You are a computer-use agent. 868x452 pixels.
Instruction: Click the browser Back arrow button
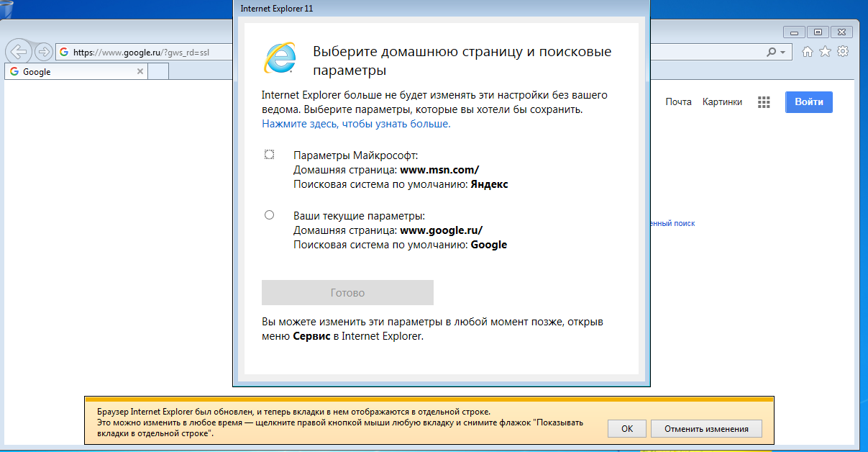click(18, 51)
